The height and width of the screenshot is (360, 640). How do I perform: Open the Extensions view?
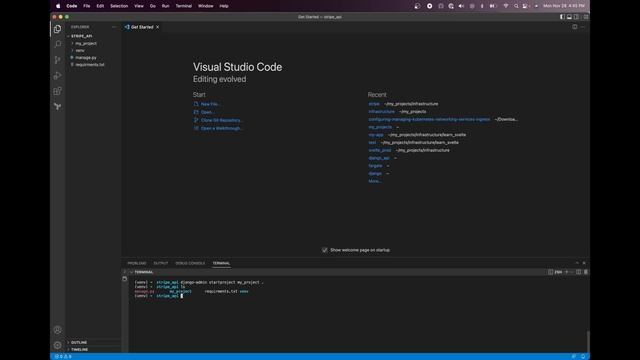58,91
